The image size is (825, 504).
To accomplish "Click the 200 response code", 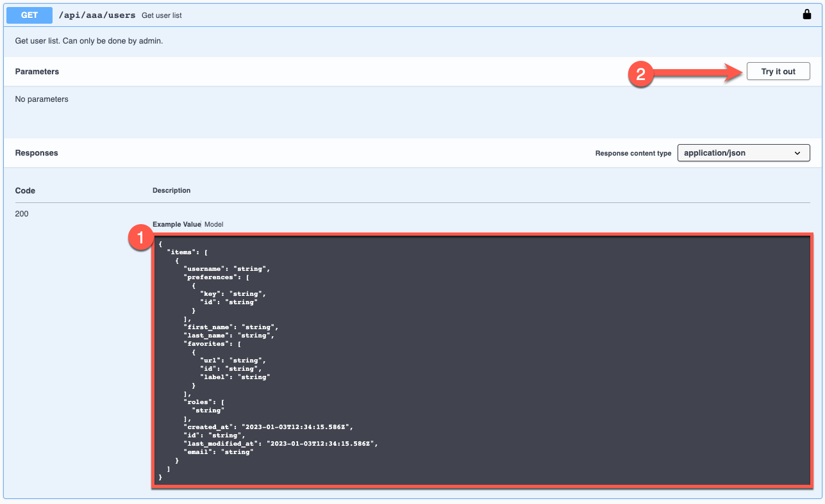I will pos(22,214).
